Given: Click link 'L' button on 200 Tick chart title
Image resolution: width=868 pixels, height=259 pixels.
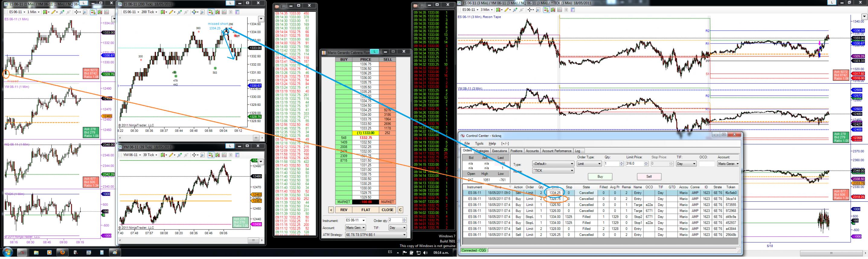Looking at the screenshot, I should 230,3.
